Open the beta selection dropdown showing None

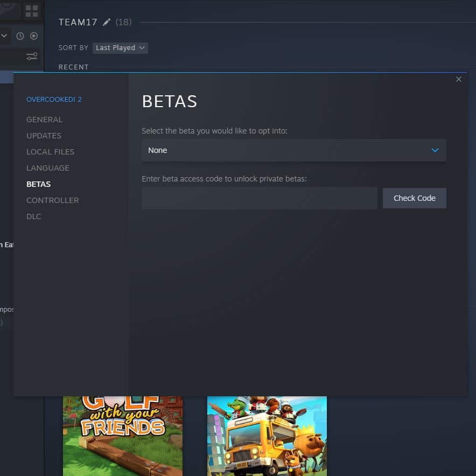294,150
